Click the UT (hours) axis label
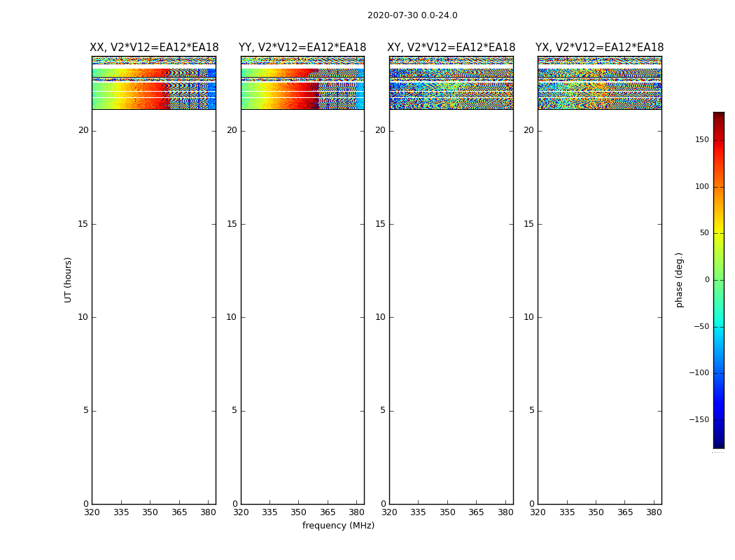Viewport: 735px width, 560px height. [x=69, y=279]
